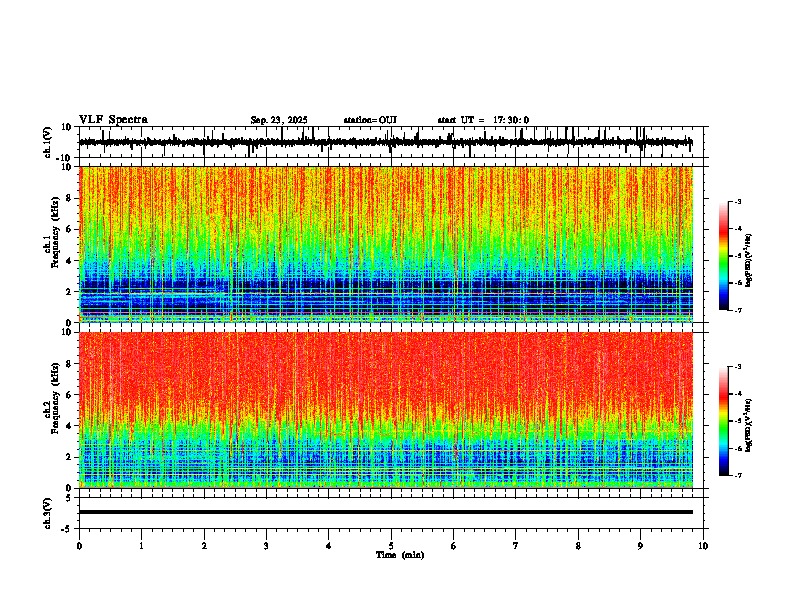
Task: Select the "ch.3(V)" axis label
Action: click(x=48, y=513)
